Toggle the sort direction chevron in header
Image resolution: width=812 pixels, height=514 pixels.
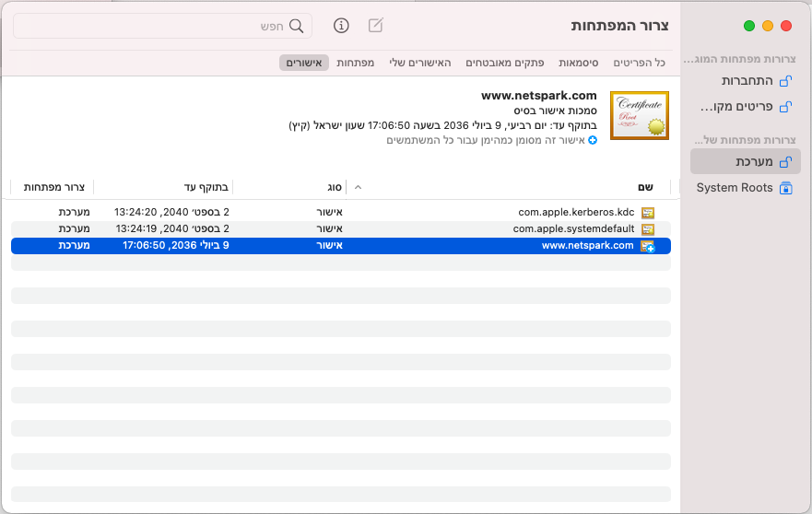[x=358, y=187]
